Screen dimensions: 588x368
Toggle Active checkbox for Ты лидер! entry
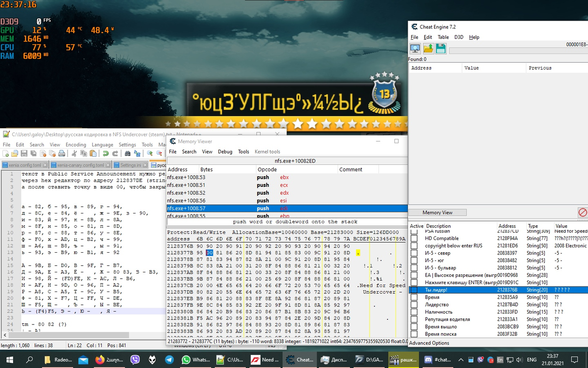(x=414, y=290)
